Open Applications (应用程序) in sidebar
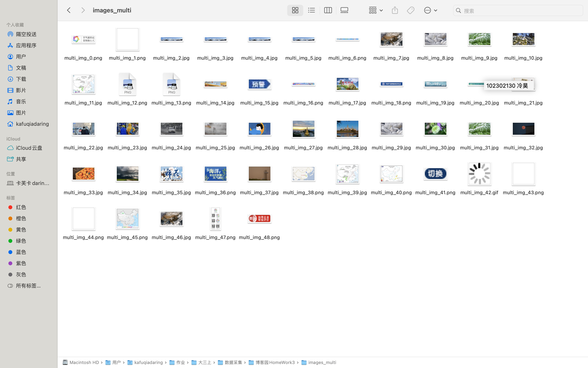This screenshot has height=368, width=588. (26, 45)
